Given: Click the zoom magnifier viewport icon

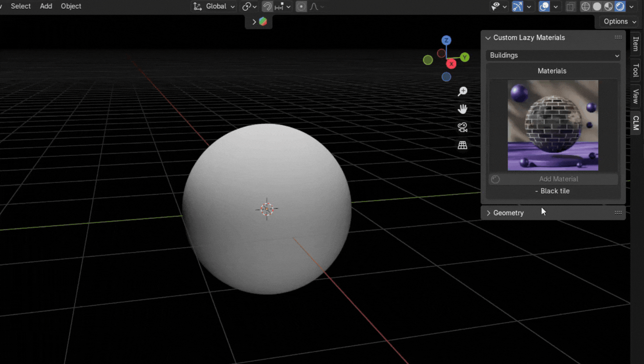Looking at the screenshot, I should coord(462,91).
